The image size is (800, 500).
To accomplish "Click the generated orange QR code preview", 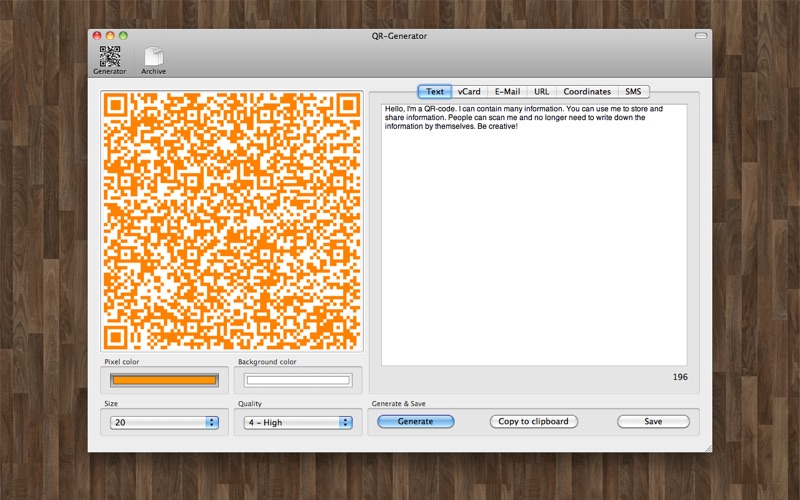I will [x=232, y=221].
